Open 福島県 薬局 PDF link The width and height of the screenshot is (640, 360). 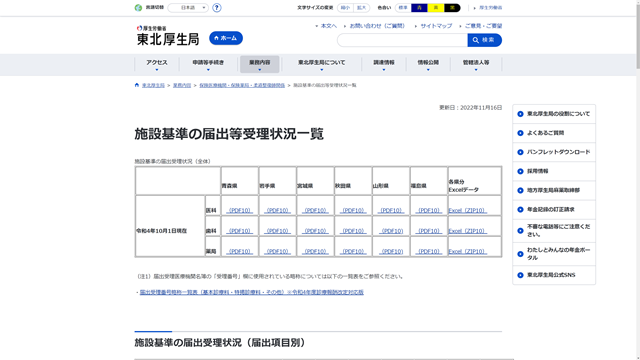(x=429, y=251)
